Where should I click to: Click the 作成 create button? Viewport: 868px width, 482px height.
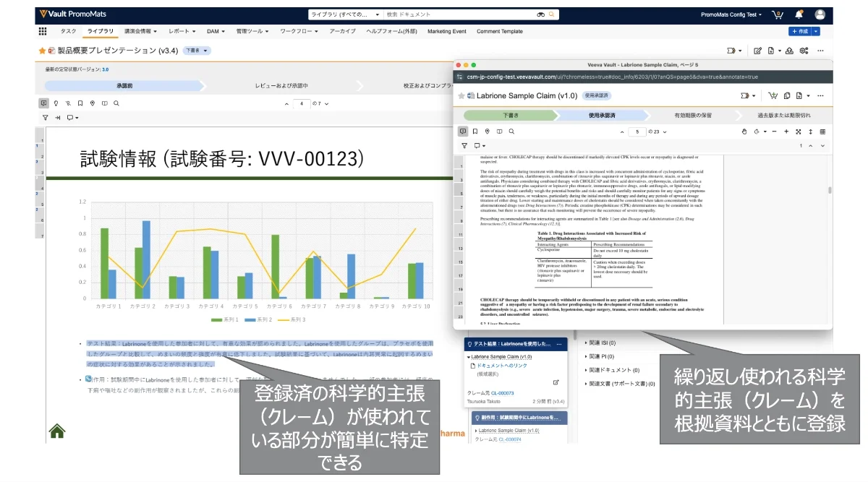point(800,31)
